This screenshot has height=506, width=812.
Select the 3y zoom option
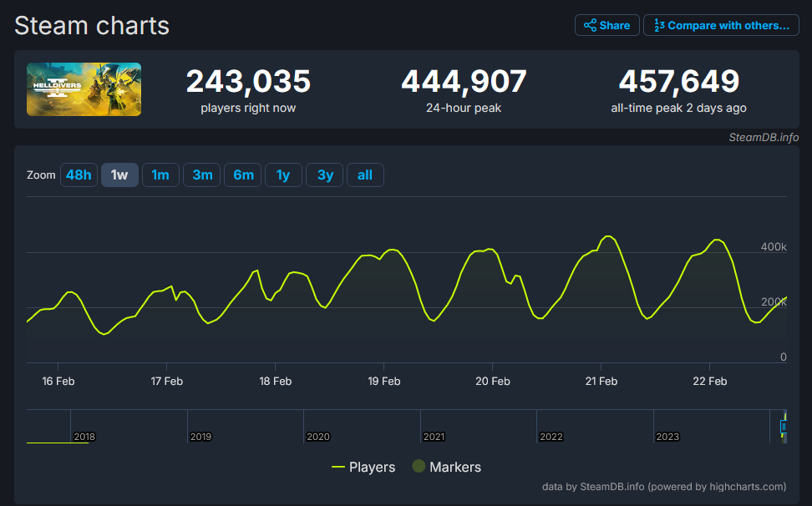(324, 175)
